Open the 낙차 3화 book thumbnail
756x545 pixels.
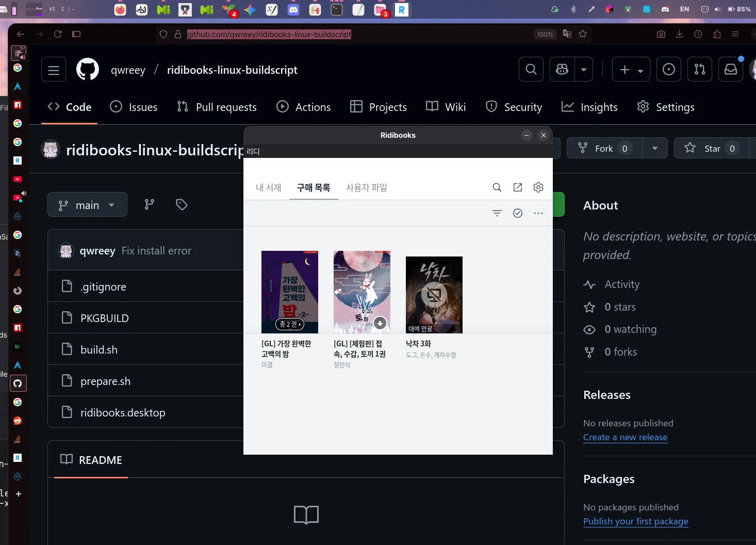(x=434, y=295)
